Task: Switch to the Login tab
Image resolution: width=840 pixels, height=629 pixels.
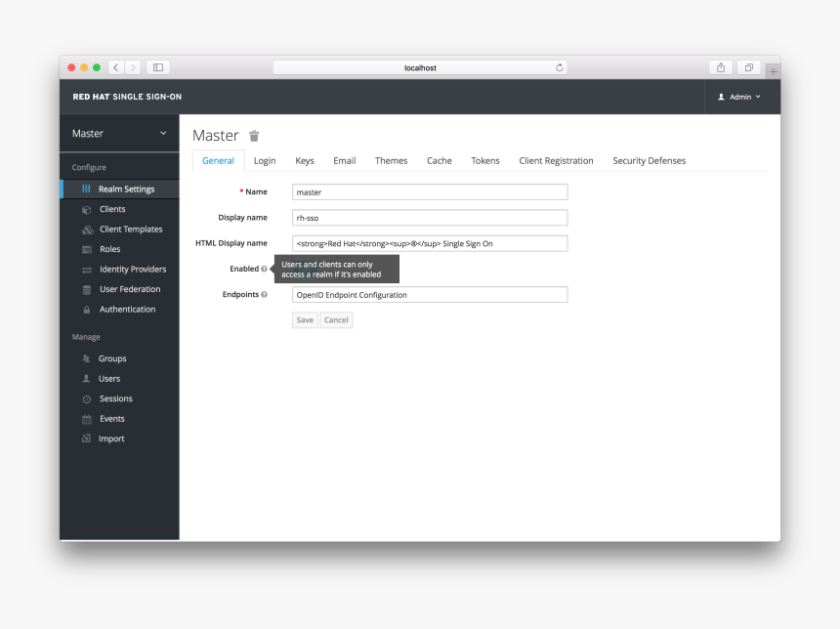Action: (x=265, y=161)
